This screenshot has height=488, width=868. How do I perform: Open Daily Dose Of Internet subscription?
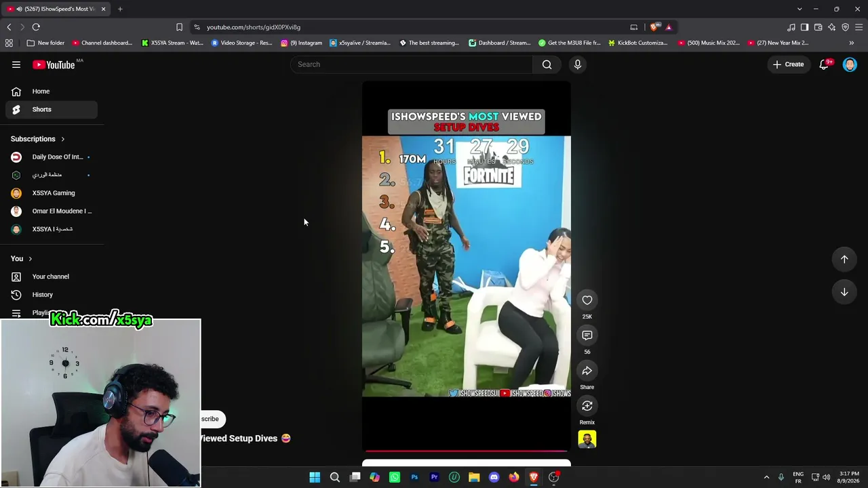(52, 157)
